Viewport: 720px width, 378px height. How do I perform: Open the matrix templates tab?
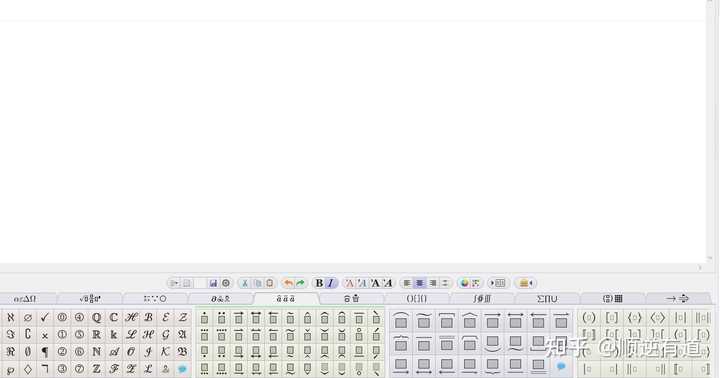(613, 299)
